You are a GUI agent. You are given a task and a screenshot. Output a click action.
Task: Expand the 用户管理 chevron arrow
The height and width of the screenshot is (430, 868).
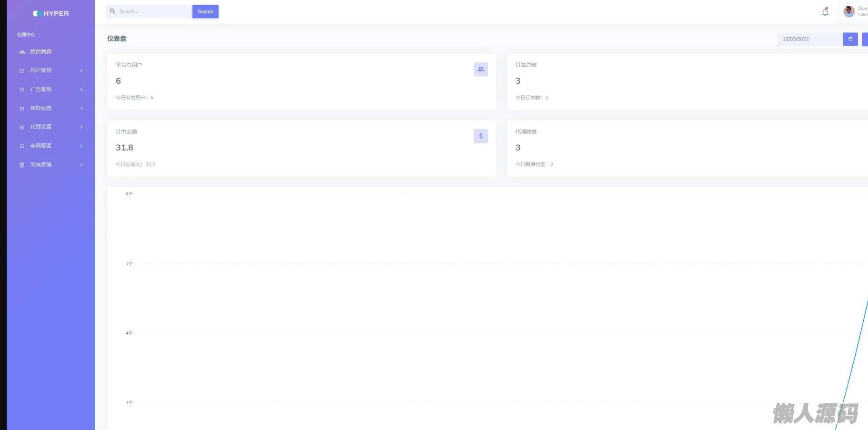[x=81, y=70]
